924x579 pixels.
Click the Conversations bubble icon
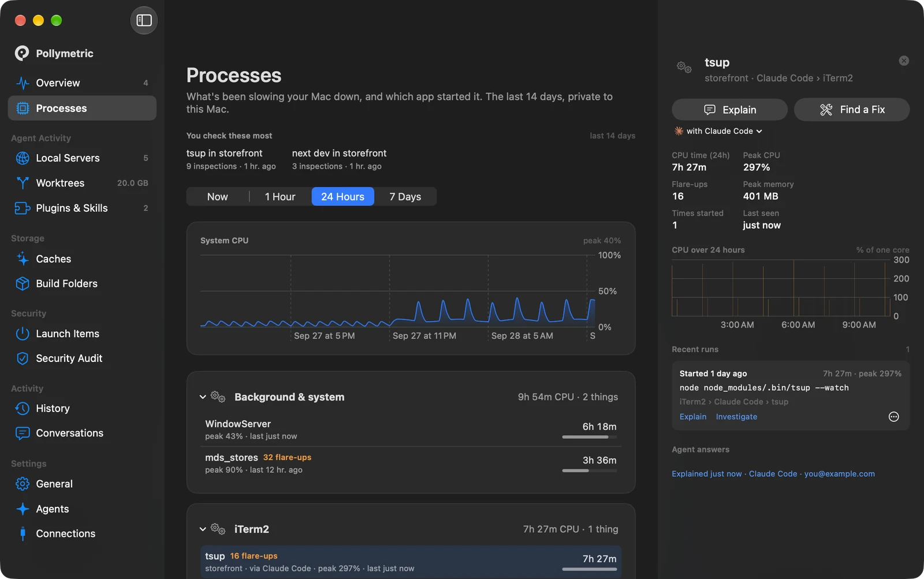[23, 434]
